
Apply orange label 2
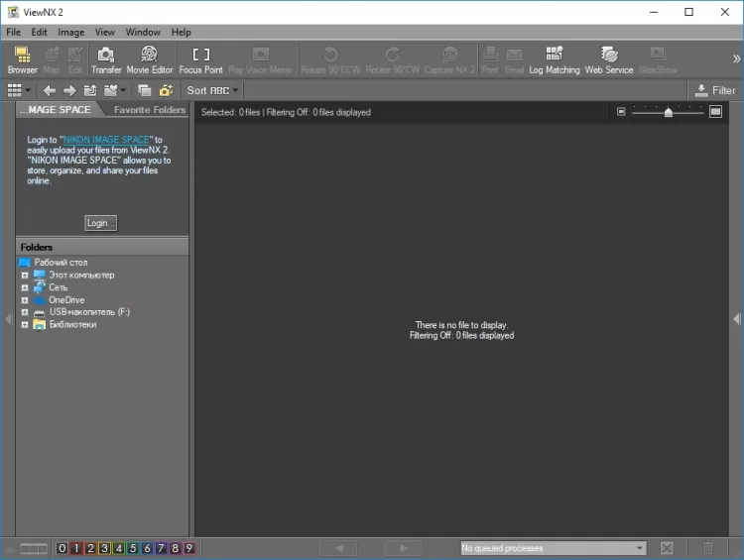pyautogui.click(x=90, y=548)
